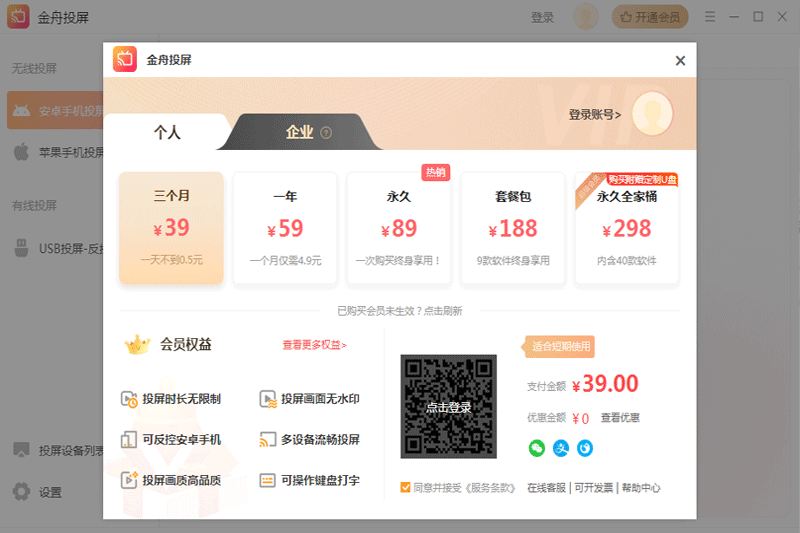Click 登录账号 to sign in
The image size is (800, 533).
point(595,114)
